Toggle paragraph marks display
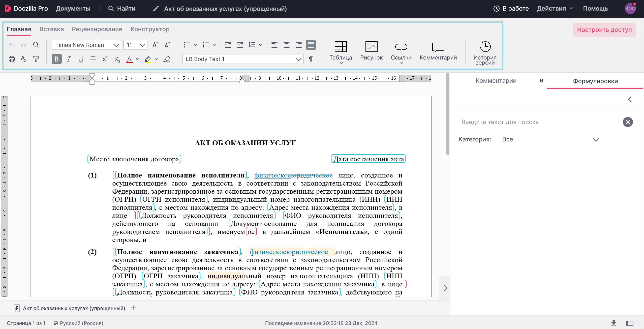This screenshot has height=329, width=644. [x=311, y=59]
